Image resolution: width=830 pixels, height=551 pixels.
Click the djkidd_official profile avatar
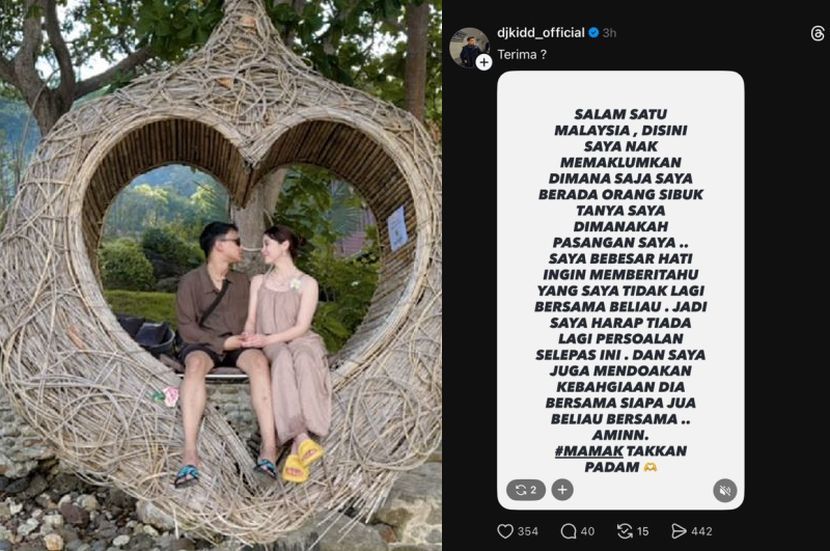[x=470, y=48]
